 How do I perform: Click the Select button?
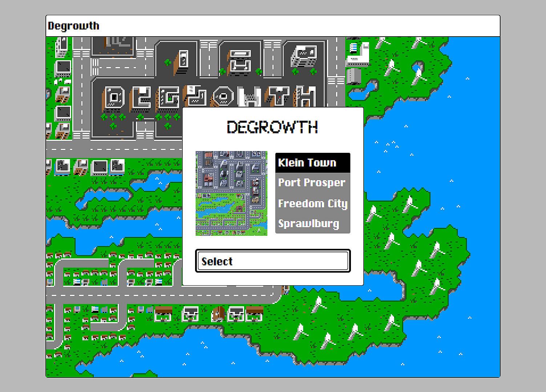(273, 261)
